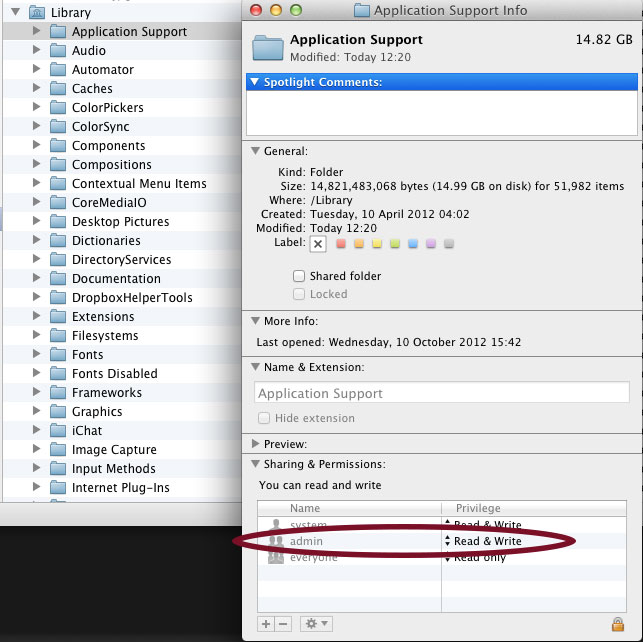Click the iChat folder icon
Image resolution: width=643 pixels, height=642 pixels.
point(58,431)
